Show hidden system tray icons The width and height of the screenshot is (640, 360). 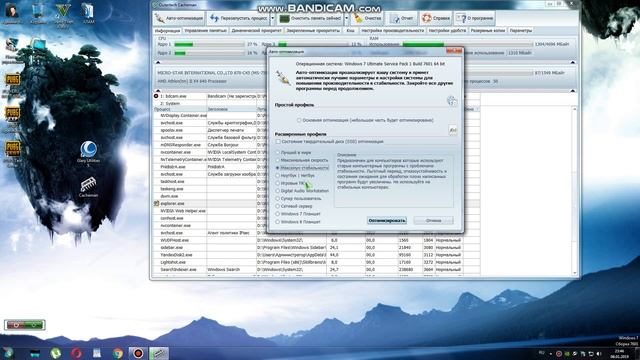point(550,353)
